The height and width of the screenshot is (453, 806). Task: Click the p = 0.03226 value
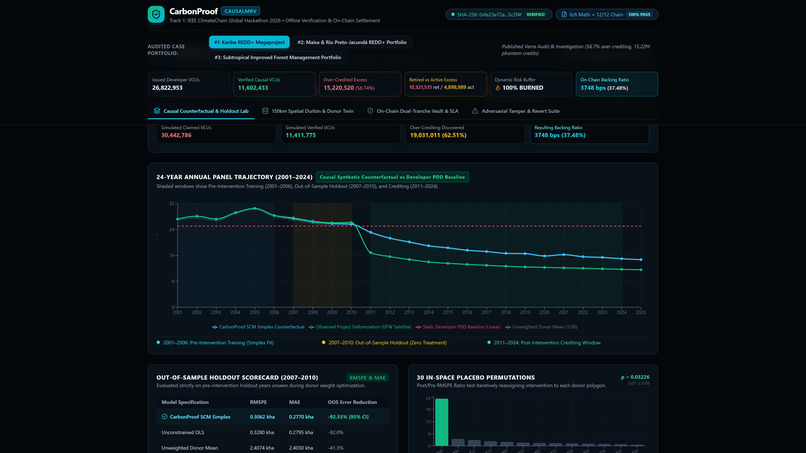point(635,377)
